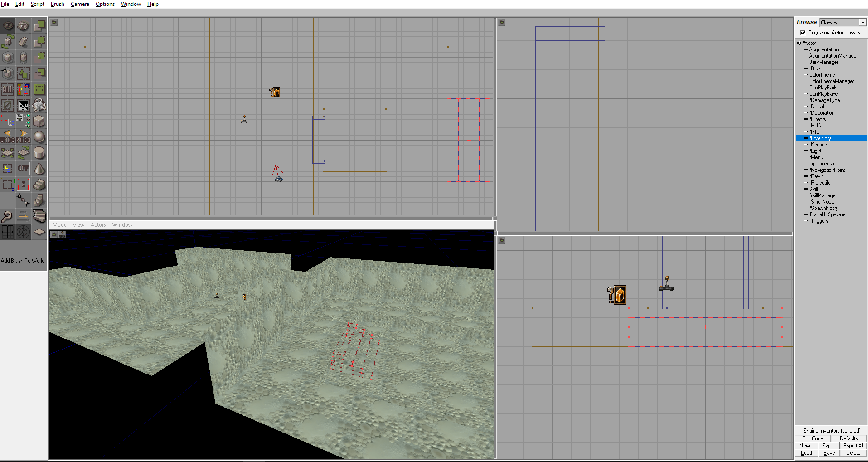Viewport: 868px width, 462px height.
Task: Build a sphere brush
Action: tap(39, 137)
